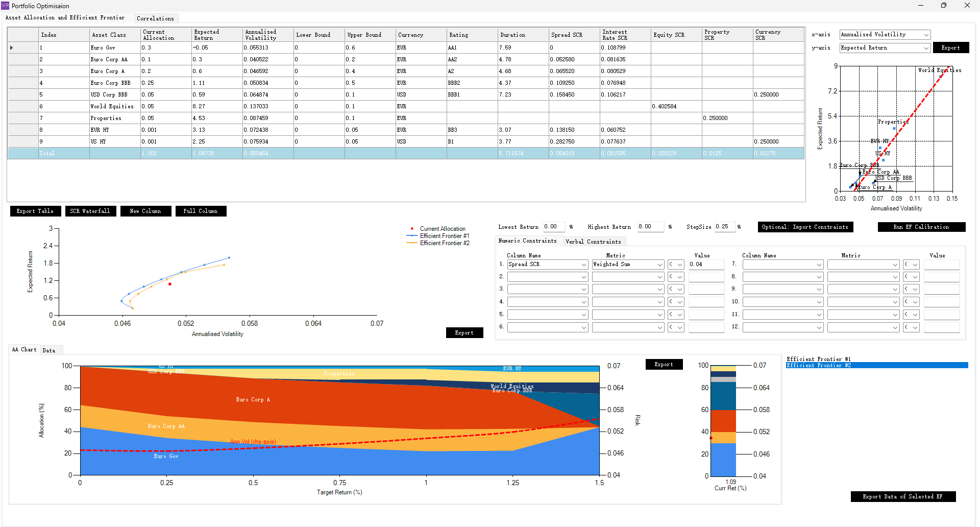Switch to the Data tab beside AA Chart
This screenshot has width=980, height=527.
coord(49,350)
